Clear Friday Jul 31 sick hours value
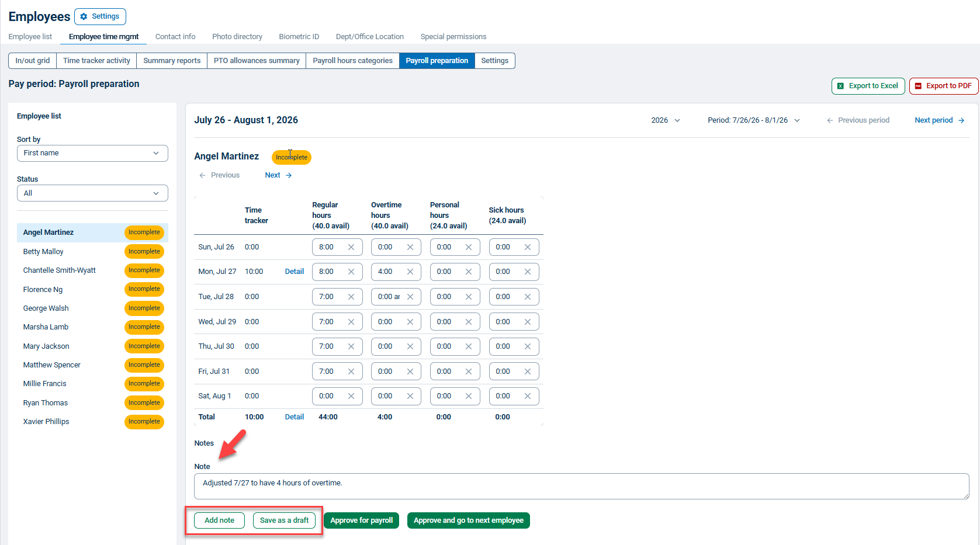The image size is (980, 545). coord(528,372)
